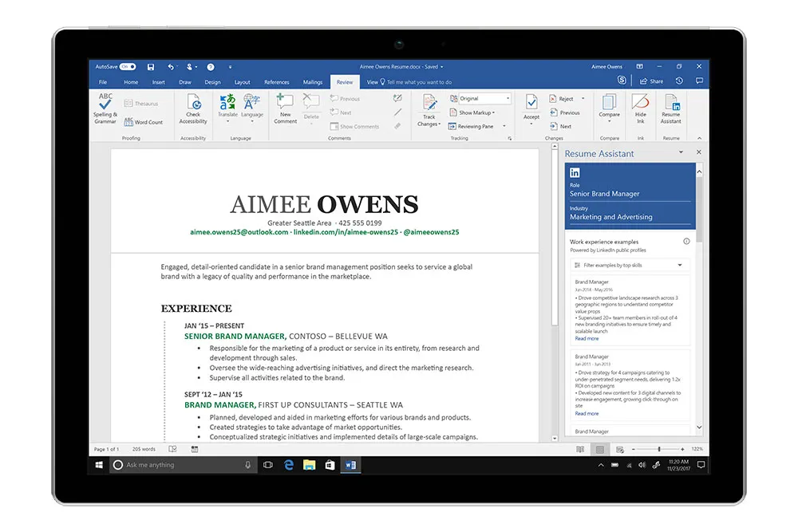Screen dimensions: 798x532
Task: Open the Layout ribbon tab
Action: coord(242,82)
